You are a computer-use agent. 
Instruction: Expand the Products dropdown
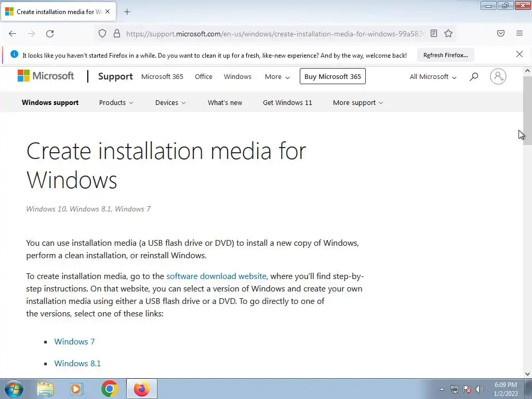pos(116,102)
